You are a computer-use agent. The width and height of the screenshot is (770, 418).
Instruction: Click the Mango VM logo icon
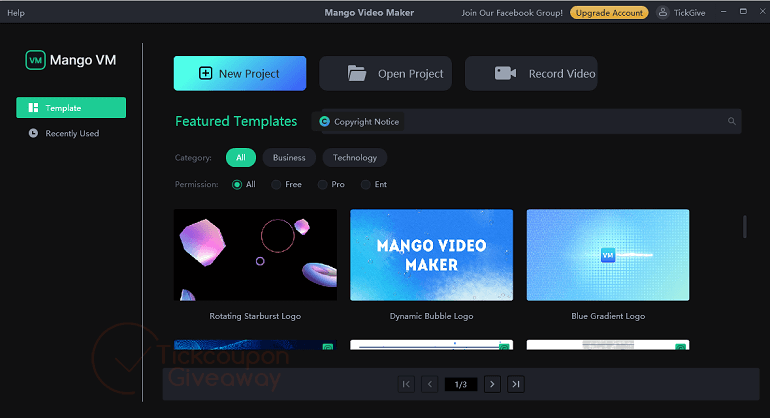[x=35, y=60]
